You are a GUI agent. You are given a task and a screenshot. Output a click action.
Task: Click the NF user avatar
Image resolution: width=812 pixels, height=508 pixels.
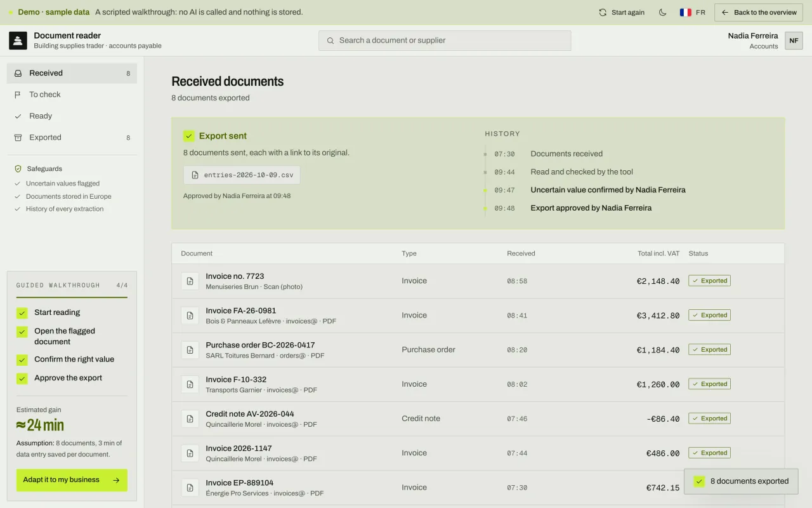click(794, 41)
